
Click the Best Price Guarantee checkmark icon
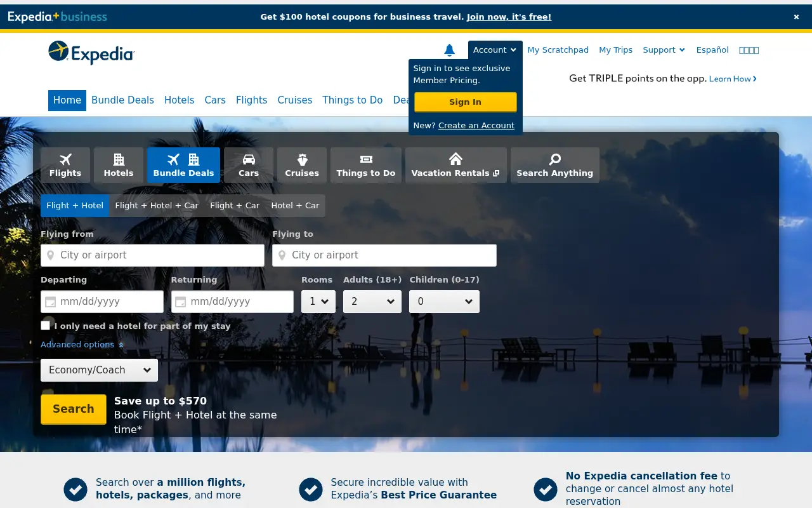point(311,489)
